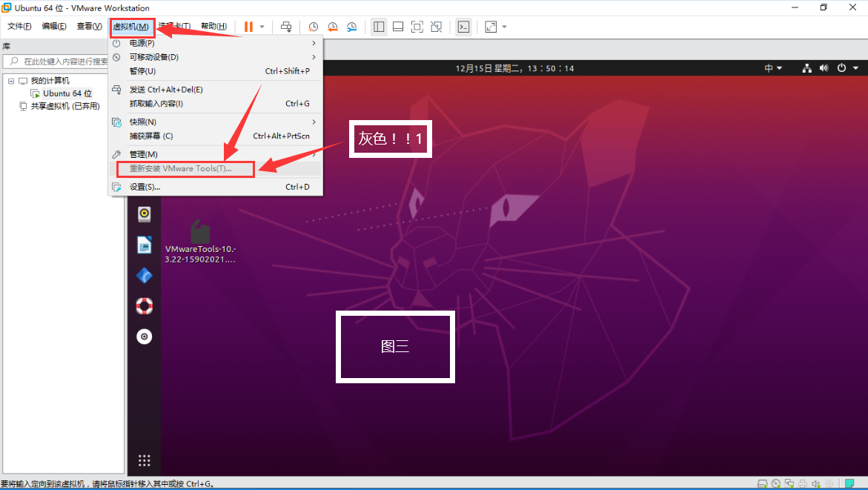Click the printer status bar icon
868x490 pixels.
click(803, 484)
